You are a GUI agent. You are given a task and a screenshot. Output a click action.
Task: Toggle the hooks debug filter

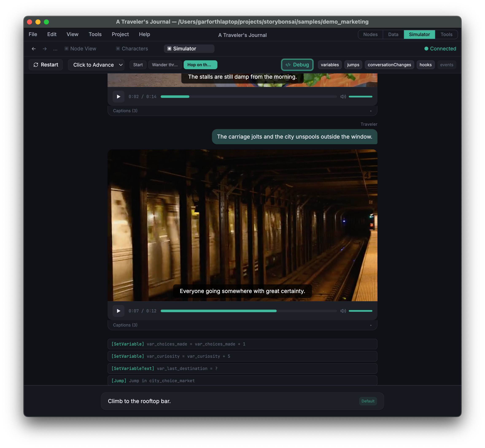[425, 65]
